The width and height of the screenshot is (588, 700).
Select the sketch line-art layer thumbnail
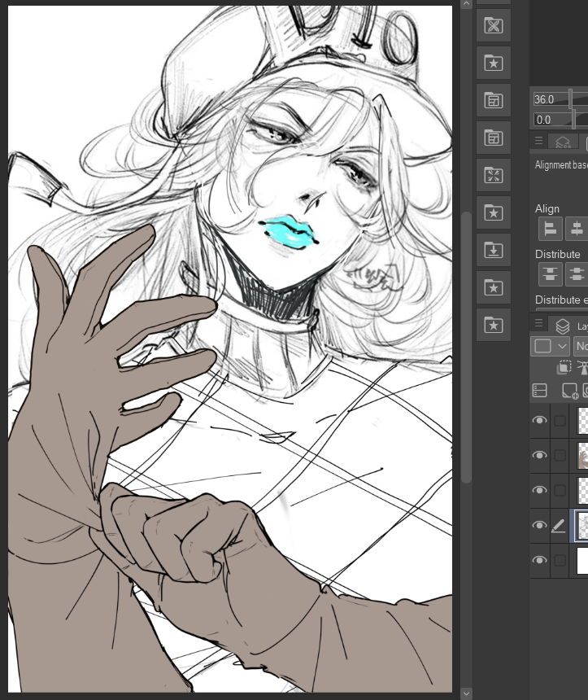[x=582, y=526]
